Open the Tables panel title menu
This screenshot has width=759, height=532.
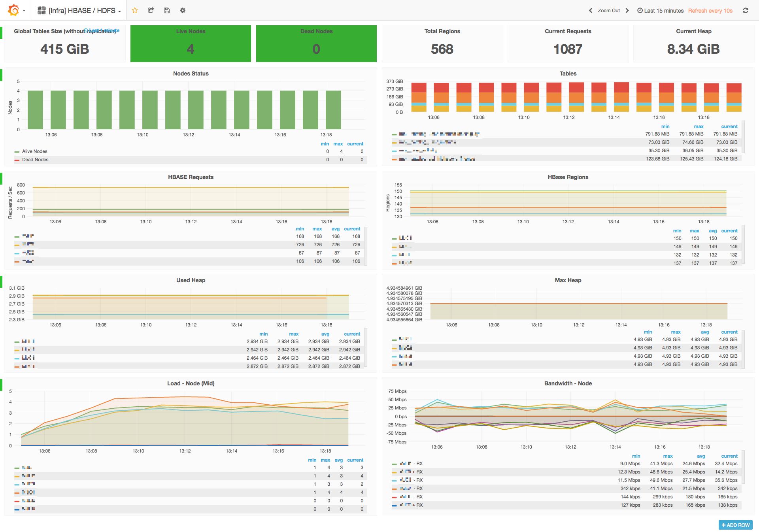pyautogui.click(x=568, y=74)
